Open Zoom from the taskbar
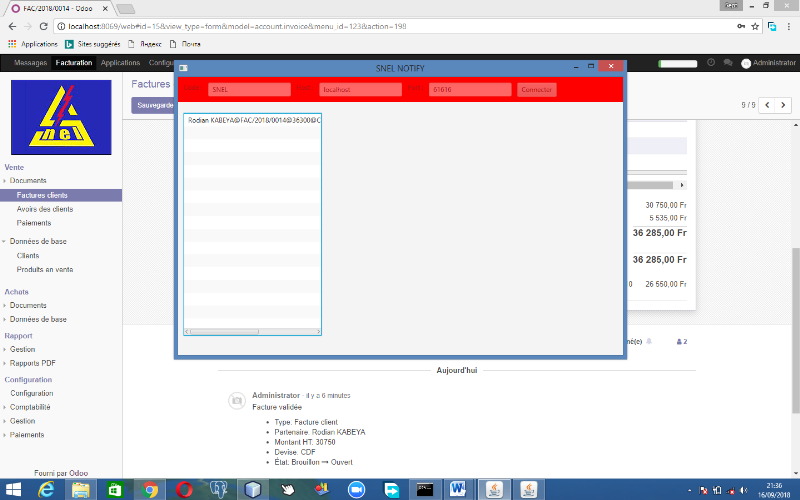Image resolution: width=800 pixels, height=500 pixels. (357, 490)
